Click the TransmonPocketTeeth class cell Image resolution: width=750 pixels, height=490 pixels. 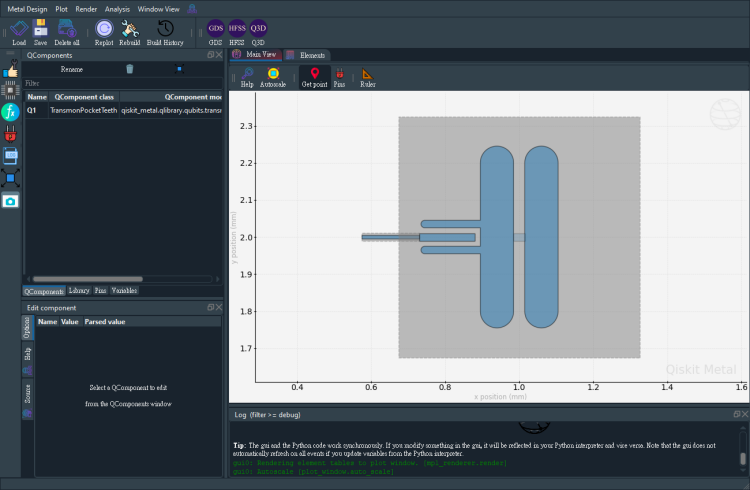(x=84, y=111)
